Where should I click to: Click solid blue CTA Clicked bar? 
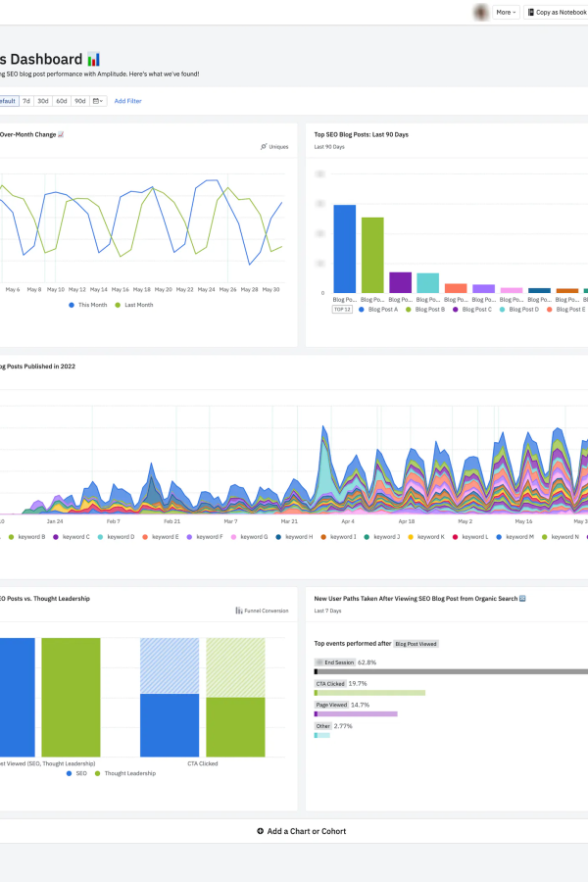tap(170, 725)
